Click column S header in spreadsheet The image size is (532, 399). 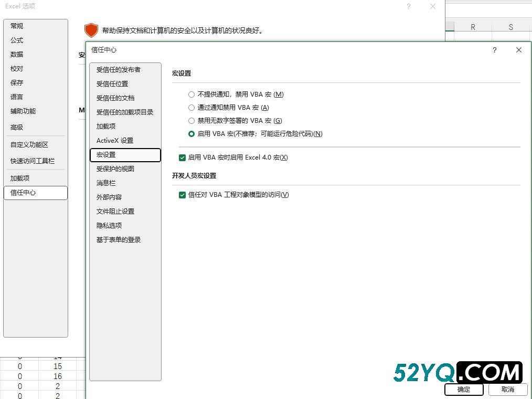[x=511, y=27]
